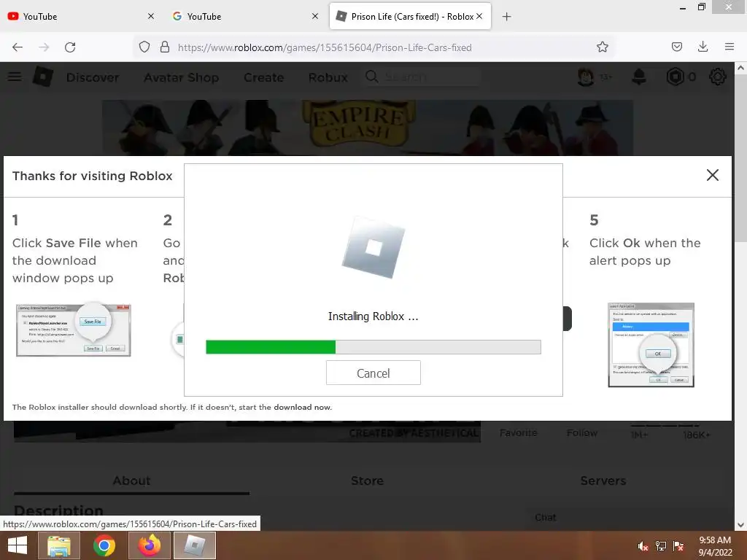This screenshot has height=560, width=747.
Task: Click the Favorite button
Action: point(519,432)
